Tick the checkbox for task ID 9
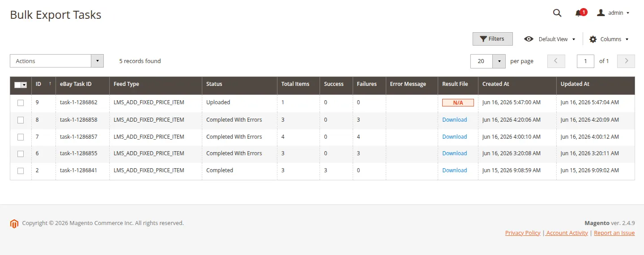Screen dimensions: 644x255 (21, 103)
